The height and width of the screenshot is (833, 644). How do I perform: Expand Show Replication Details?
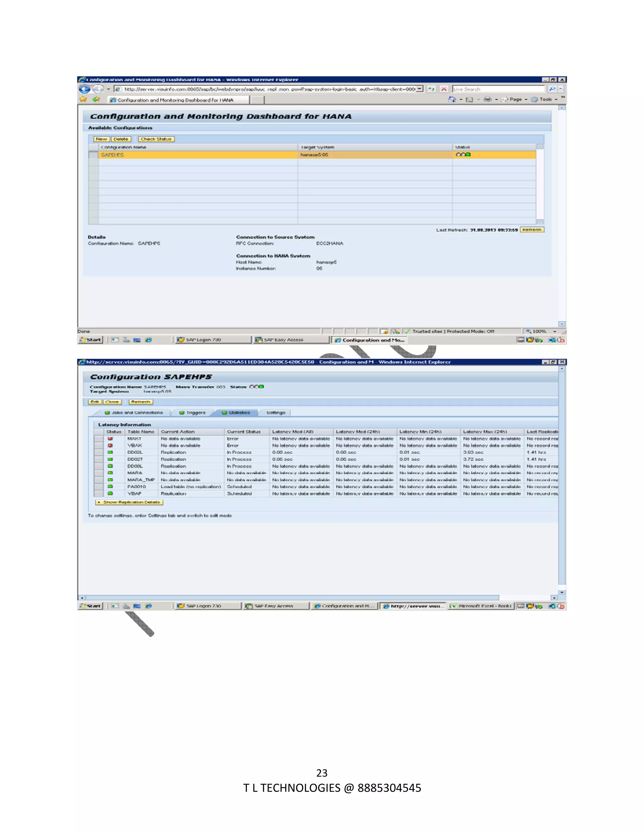(129, 502)
